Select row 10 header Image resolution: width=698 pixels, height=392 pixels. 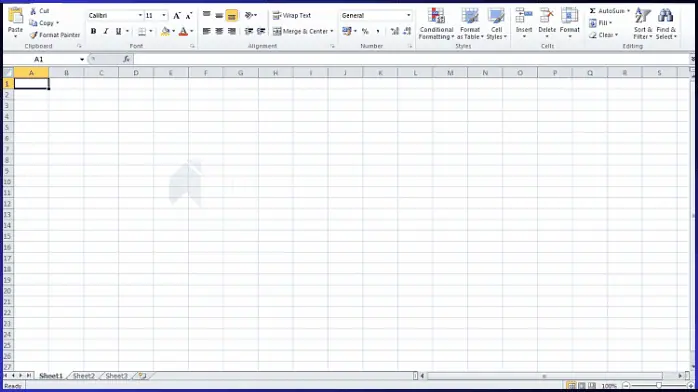pos(8,182)
